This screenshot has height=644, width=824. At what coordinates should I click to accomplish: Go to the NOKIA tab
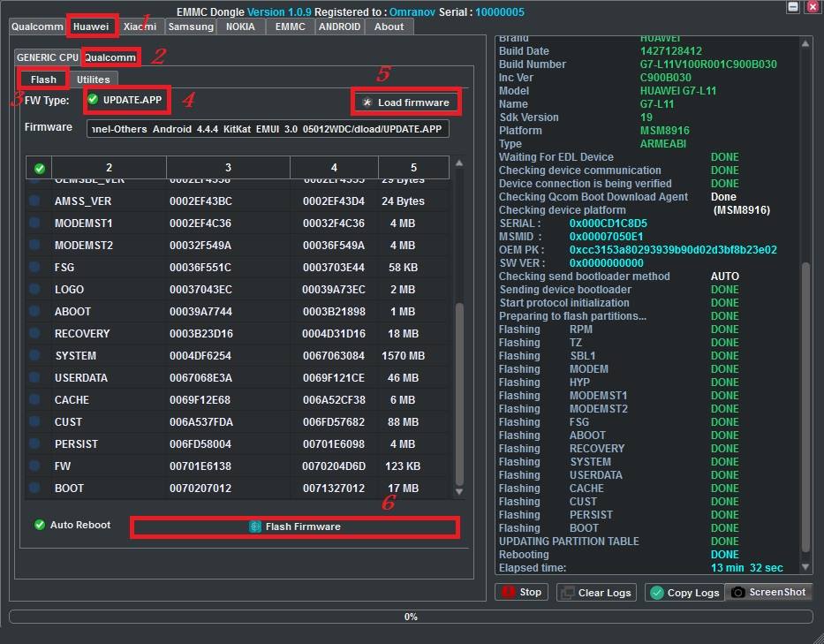pyautogui.click(x=240, y=27)
